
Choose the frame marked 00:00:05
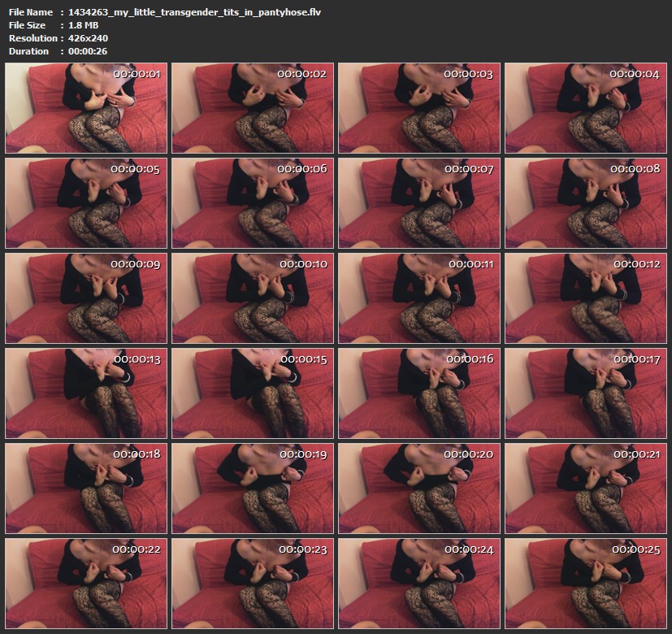(85, 202)
